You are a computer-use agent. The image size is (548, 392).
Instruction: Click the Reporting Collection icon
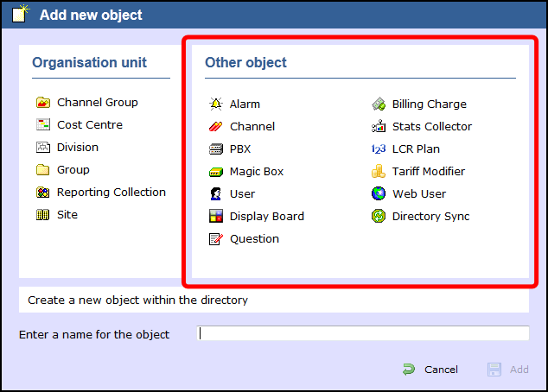click(x=43, y=193)
